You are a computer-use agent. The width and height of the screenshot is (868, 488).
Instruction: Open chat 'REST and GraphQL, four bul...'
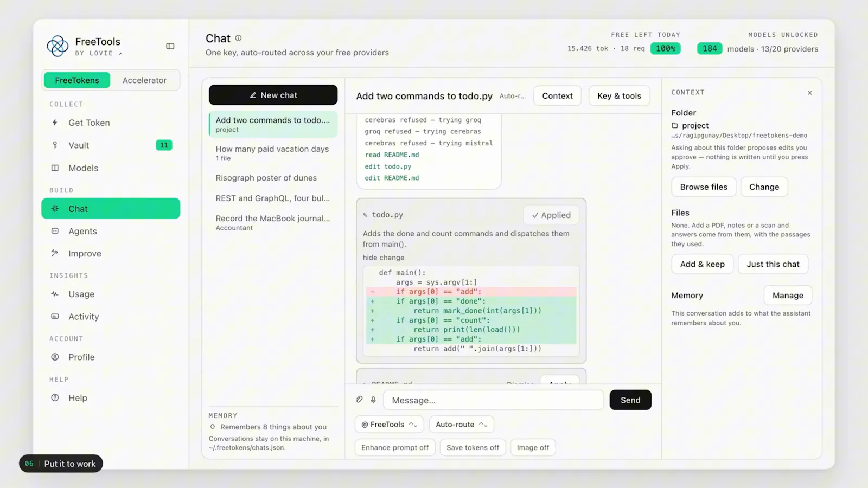pos(273,198)
